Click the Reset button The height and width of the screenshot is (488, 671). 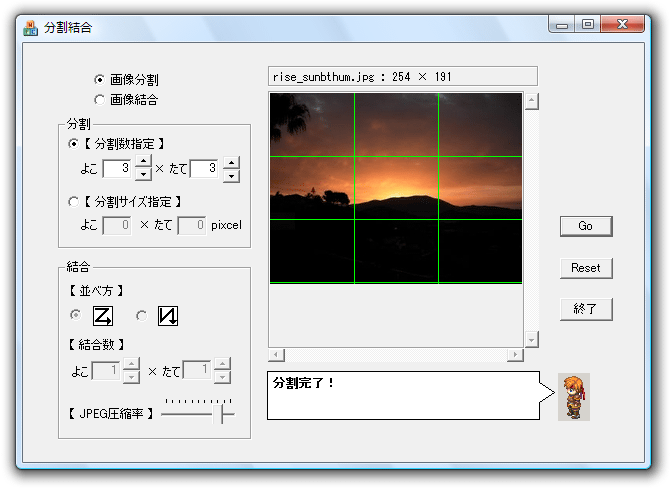(x=586, y=268)
